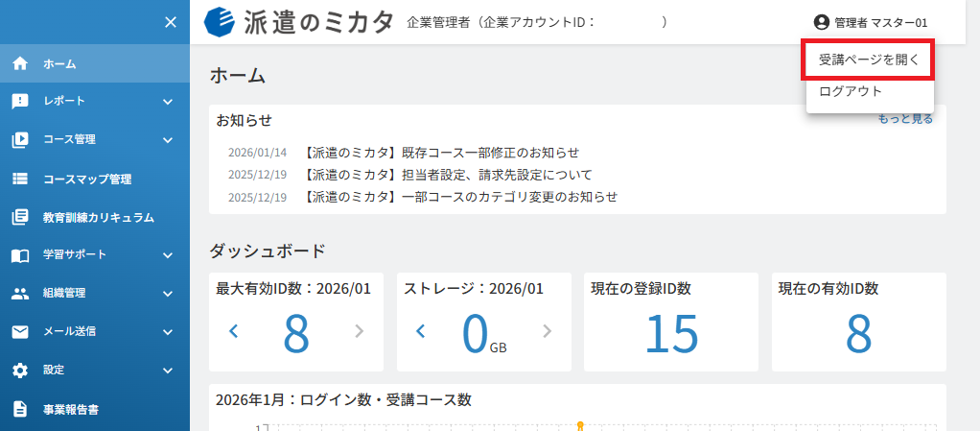The width and height of the screenshot is (980, 431).
Task: Go to previous month in ストレージ card
Action: click(x=421, y=331)
